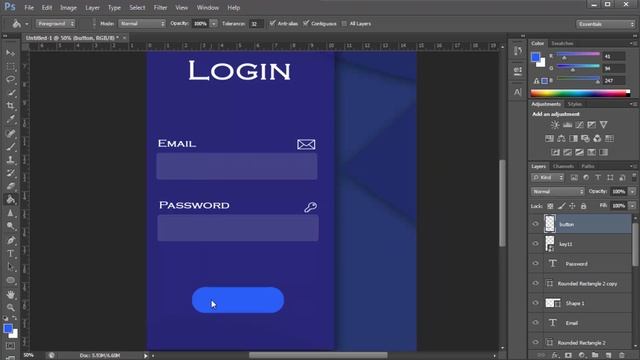This screenshot has height=360, width=640.
Task: Select the Horizontal Type tool
Action: (11, 254)
